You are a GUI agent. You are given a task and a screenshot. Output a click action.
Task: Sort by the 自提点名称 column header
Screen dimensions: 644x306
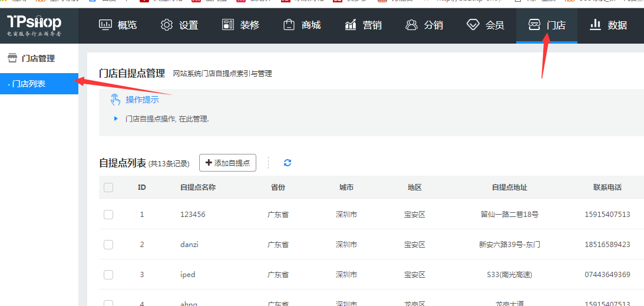tap(198, 187)
